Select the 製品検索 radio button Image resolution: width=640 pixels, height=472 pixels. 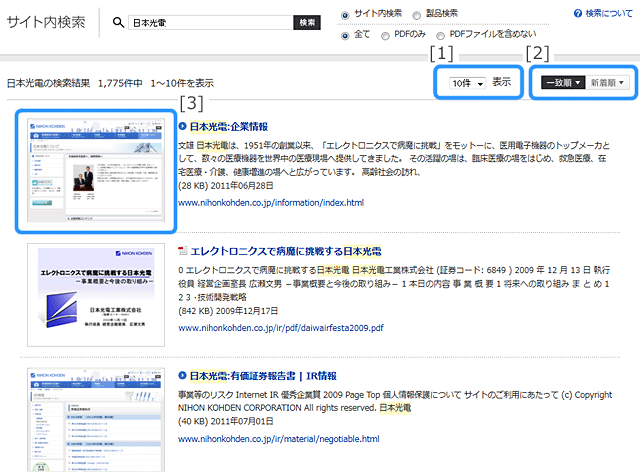point(416,16)
